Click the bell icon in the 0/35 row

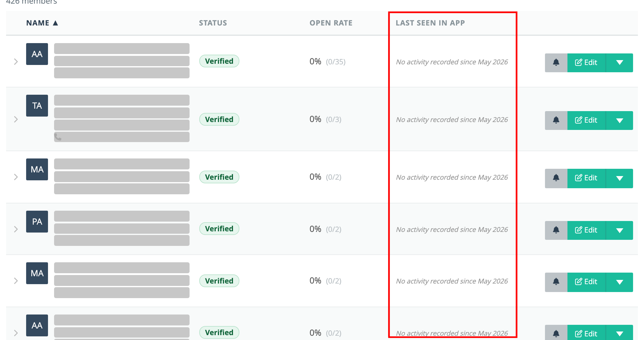click(x=556, y=63)
